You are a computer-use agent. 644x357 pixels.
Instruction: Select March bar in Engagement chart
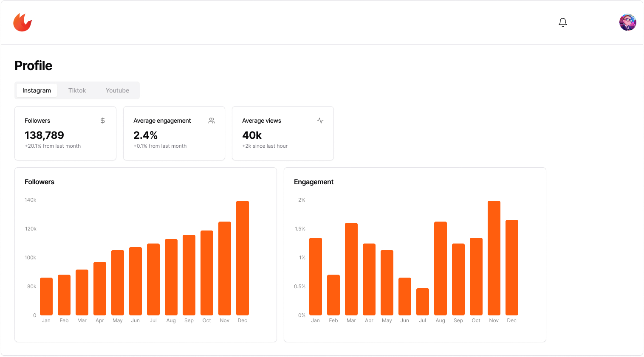[351, 269]
